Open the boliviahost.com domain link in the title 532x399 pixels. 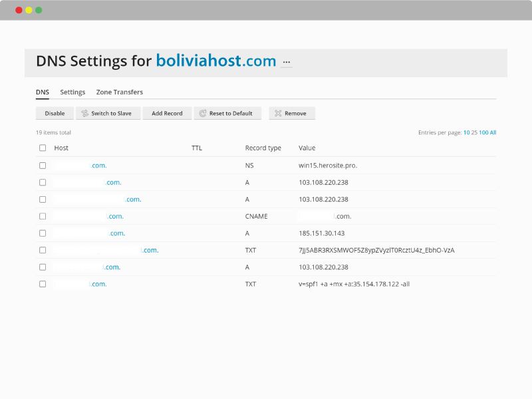[216, 61]
